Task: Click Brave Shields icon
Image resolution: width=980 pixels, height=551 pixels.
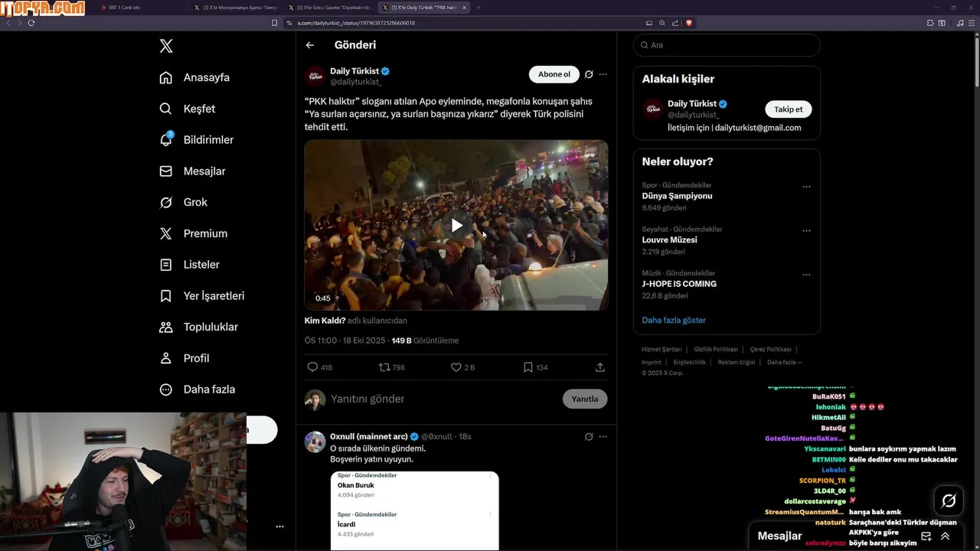Action: coord(688,23)
